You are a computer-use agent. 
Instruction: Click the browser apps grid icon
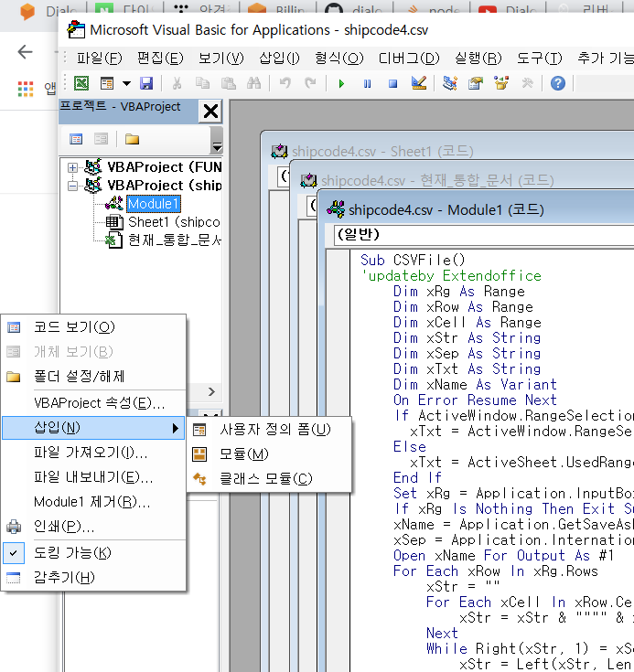pos(26,89)
